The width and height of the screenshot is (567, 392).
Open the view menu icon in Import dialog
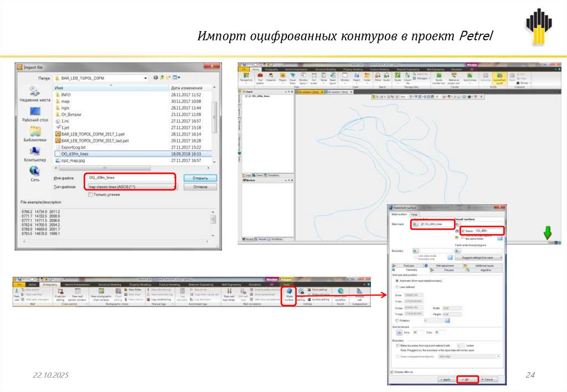pyautogui.click(x=176, y=78)
